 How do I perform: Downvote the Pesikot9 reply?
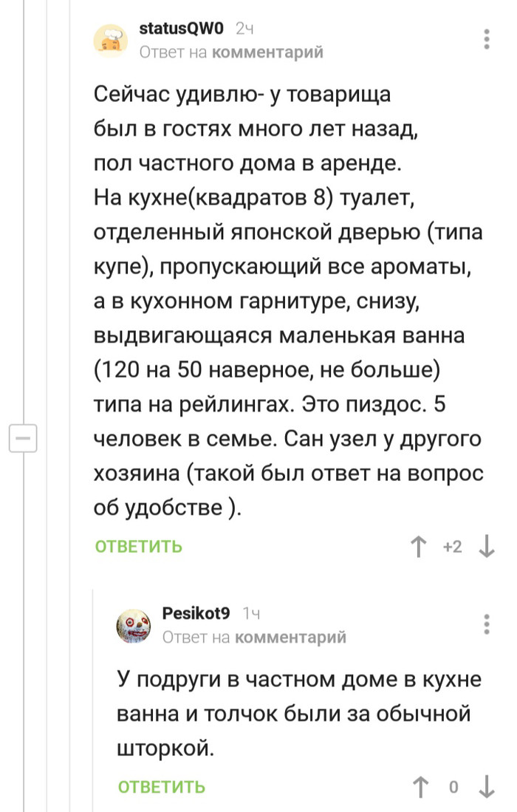point(487,787)
